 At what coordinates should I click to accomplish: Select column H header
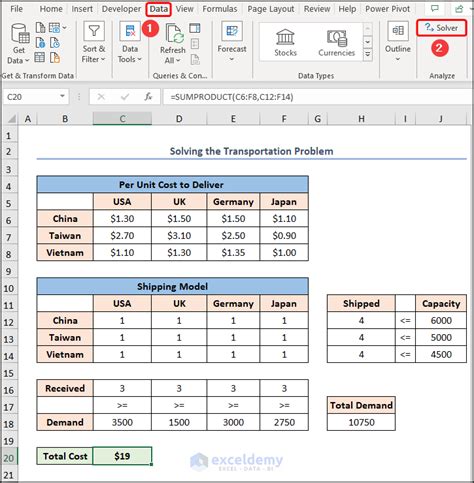coord(361,119)
